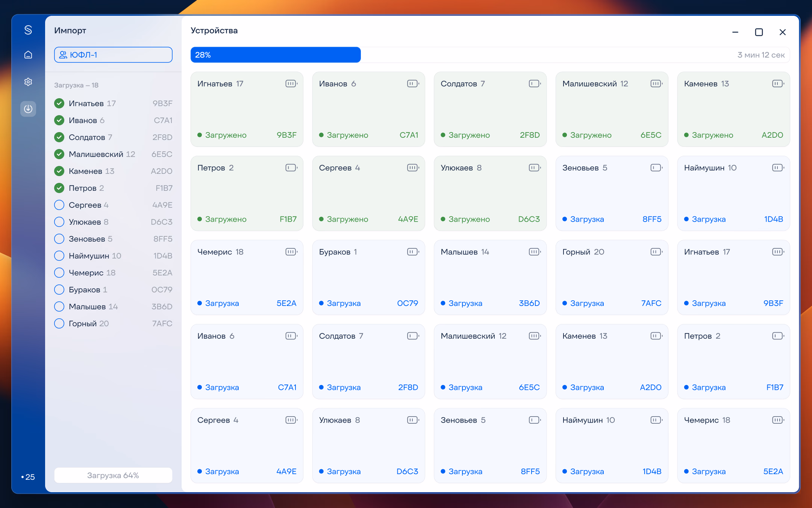This screenshot has width=812, height=508.
Task: Open the ЮФЛ-1 team selector field
Action: coord(113,55)
